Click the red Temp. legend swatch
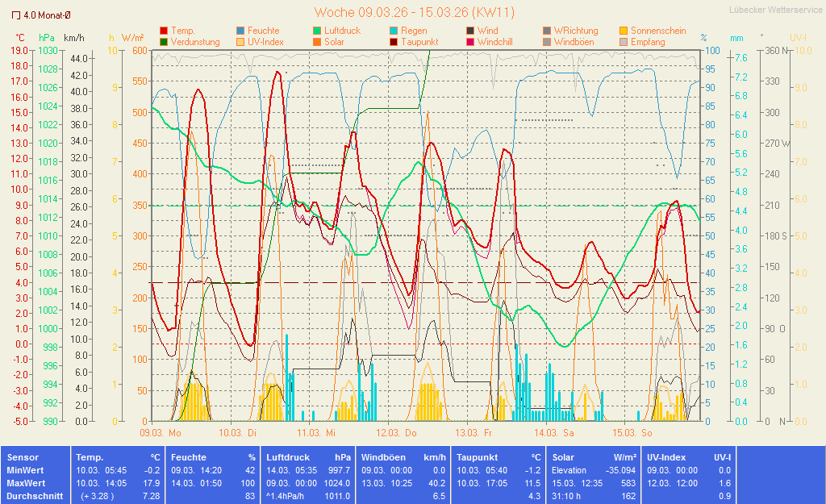The width and height of the screenshot is (826, 504). click(x=165, y=31)
